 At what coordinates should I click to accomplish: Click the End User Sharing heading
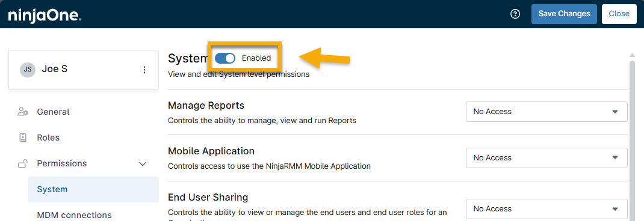(x=208, y=197)
